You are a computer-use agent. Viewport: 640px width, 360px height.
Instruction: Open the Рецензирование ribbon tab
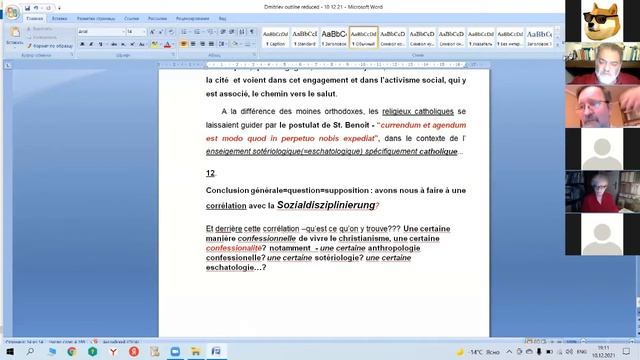[193, 18]
